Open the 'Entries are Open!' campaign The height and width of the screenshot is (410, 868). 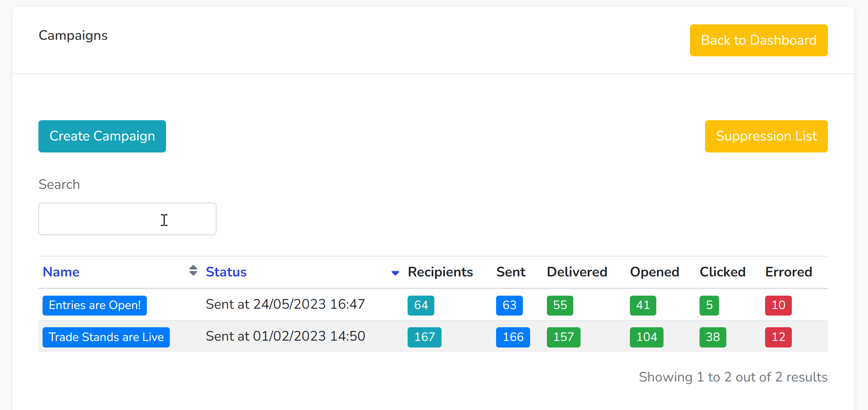tap(95, 305)
